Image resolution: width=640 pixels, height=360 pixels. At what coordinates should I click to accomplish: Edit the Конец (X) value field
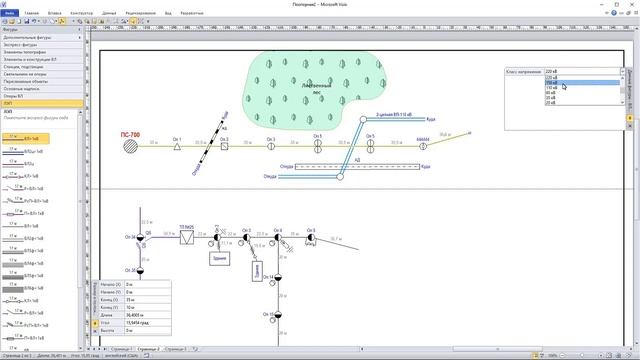coord(147,300)
